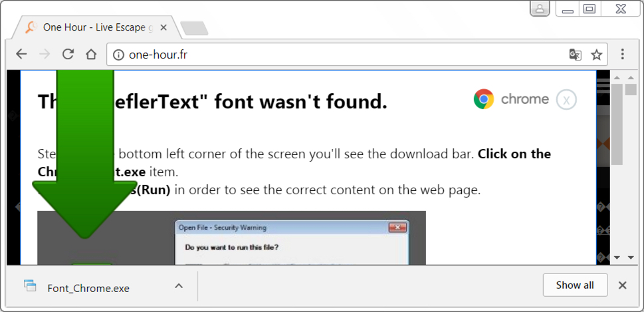
Task: Maximize the browser window
Action: click(x=590, y=9)
